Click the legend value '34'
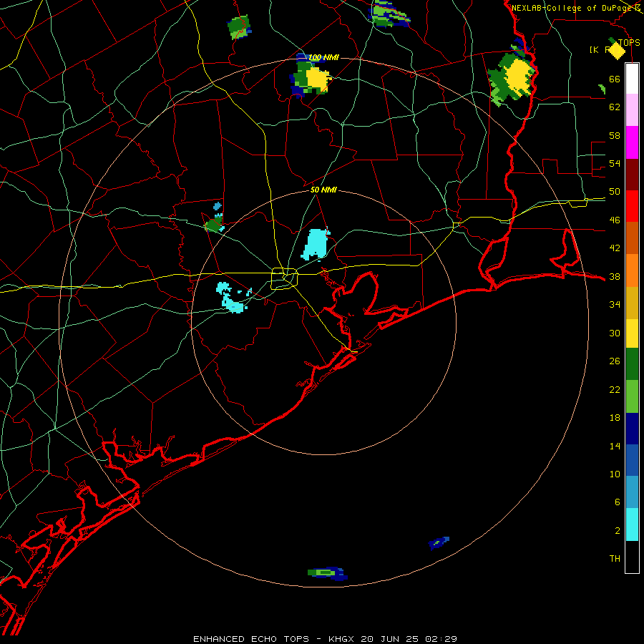The image size is (644, 644). 615,305
